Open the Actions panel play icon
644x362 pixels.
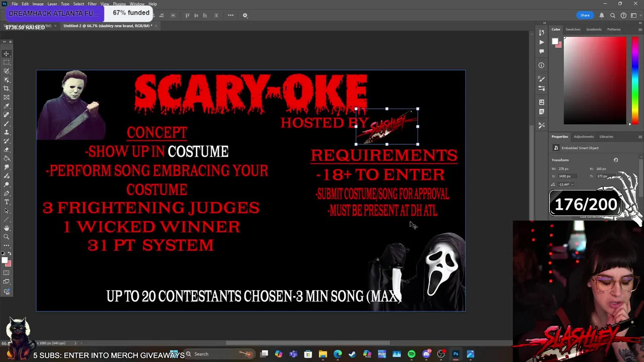point(541,42)
